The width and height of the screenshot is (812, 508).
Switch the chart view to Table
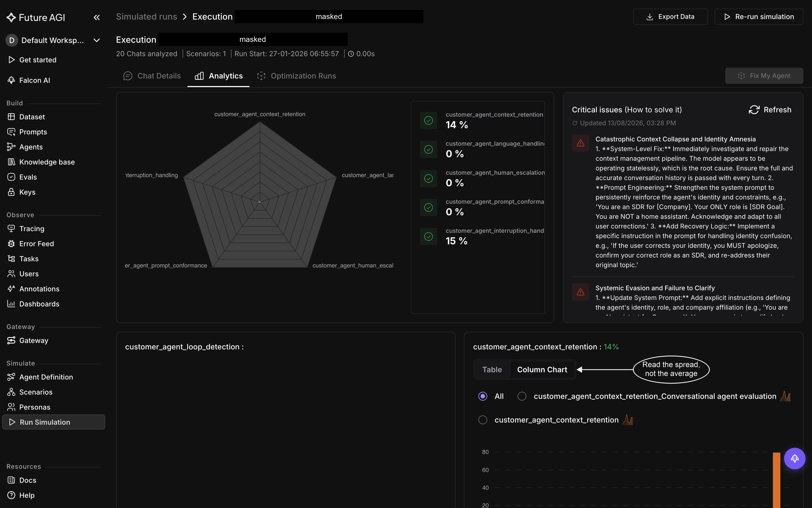pos(492,370)
